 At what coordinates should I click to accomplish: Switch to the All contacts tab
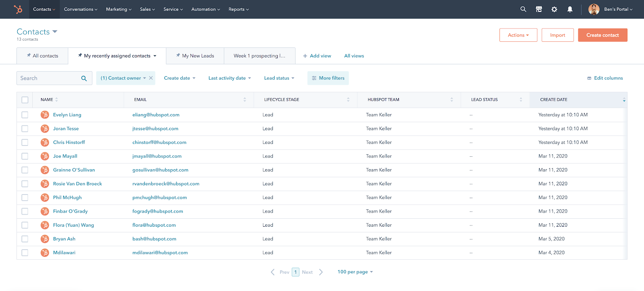42,56
